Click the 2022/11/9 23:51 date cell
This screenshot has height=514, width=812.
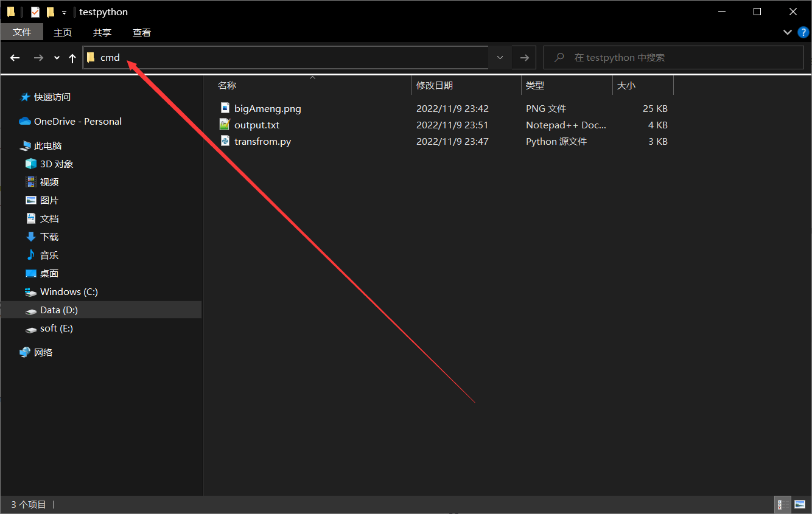452,125
